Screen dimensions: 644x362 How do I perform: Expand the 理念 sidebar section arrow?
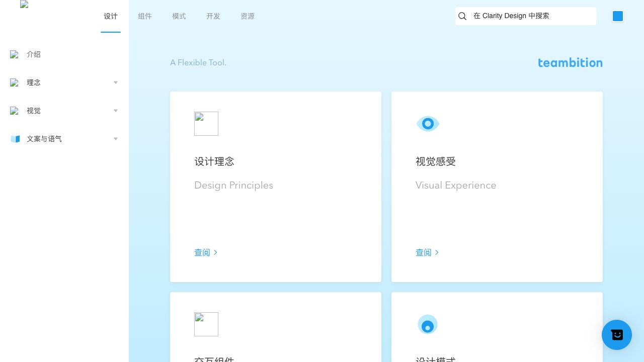tap(116, 82)
